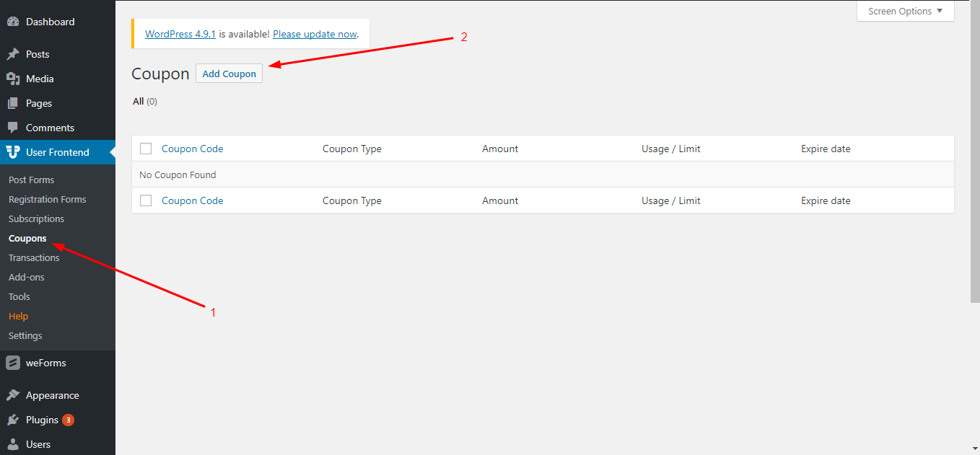The width and height of the screenshot is (980, 455).
Task: Click the Posts pushpin icon
Action: 13,54
